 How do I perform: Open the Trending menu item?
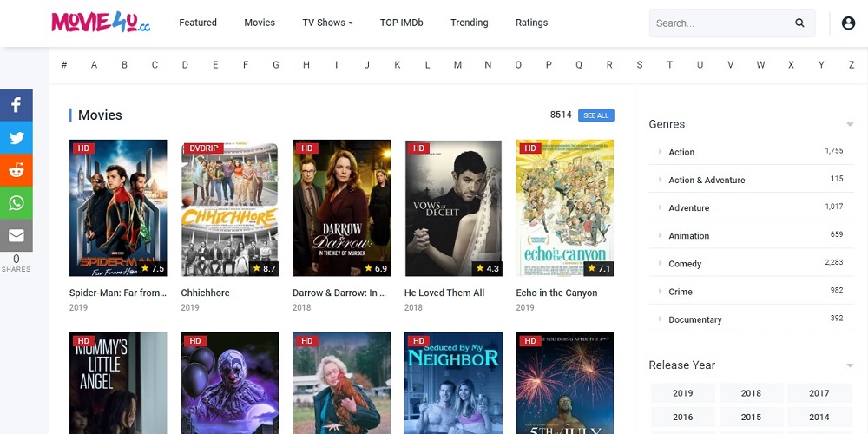tap(470, 23)
